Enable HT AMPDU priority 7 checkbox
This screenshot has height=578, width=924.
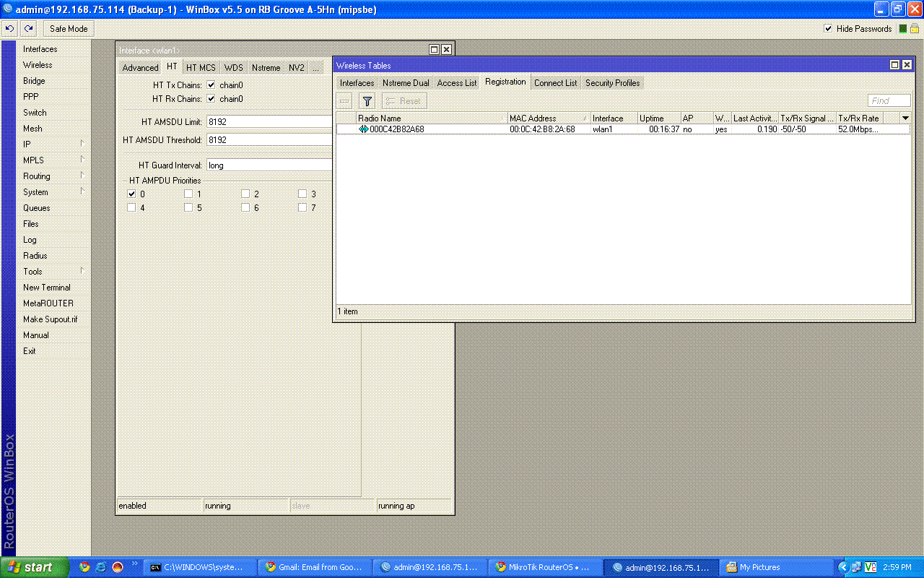(x=302, y=207)
